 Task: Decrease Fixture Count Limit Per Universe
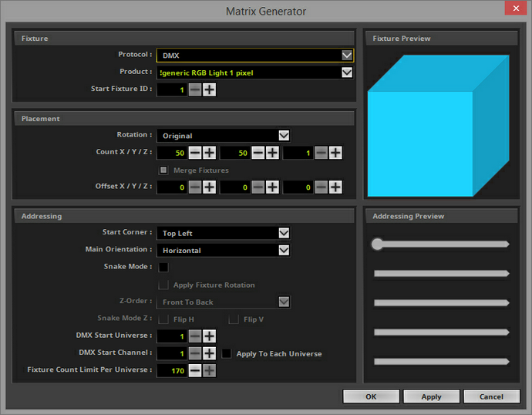tap(195, 370)
